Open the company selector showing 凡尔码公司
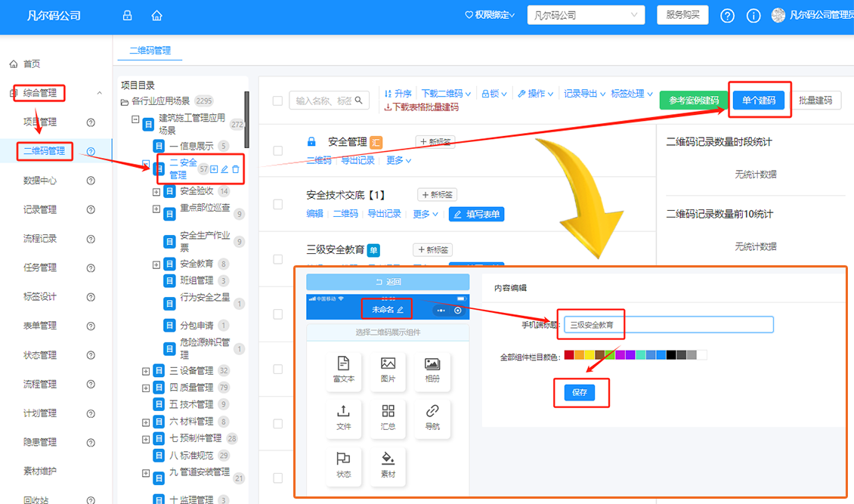Viewport: 854px width, 504px height. click(586, 15)
